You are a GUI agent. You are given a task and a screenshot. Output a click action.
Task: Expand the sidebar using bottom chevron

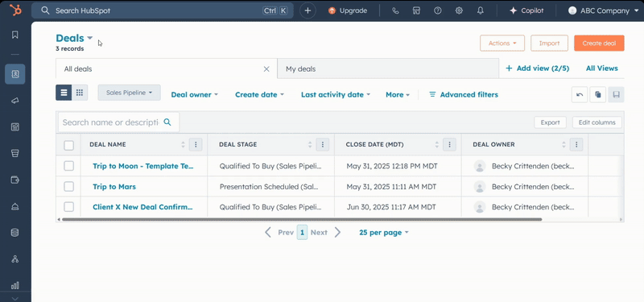coord(15,298)
